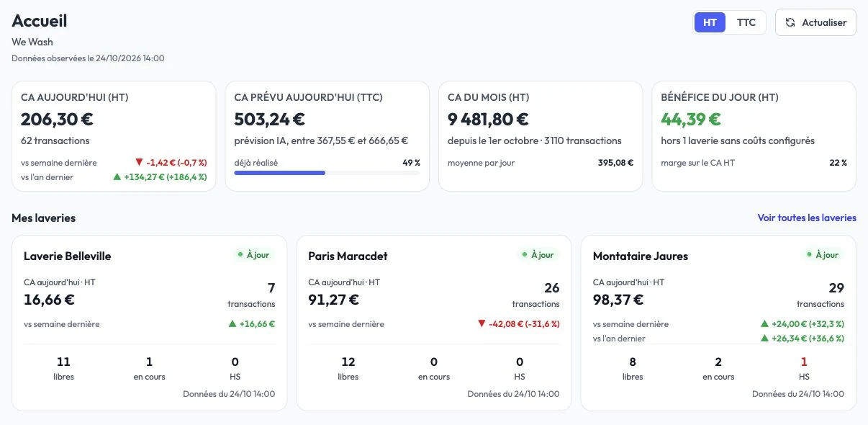868x425 pixels.
Task: Click the 'Accueil' page title
Action: [40, 21]
